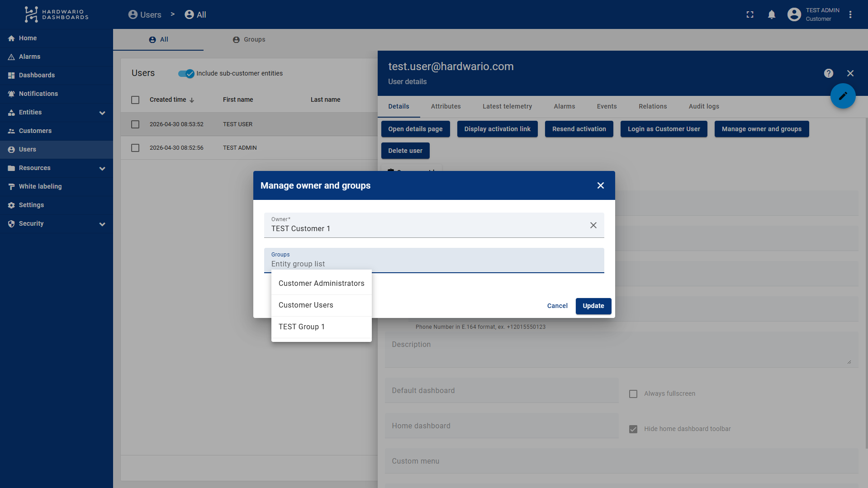Clear the Owner field value
This screenshot has height=488, width=868.
coord(593,225)
